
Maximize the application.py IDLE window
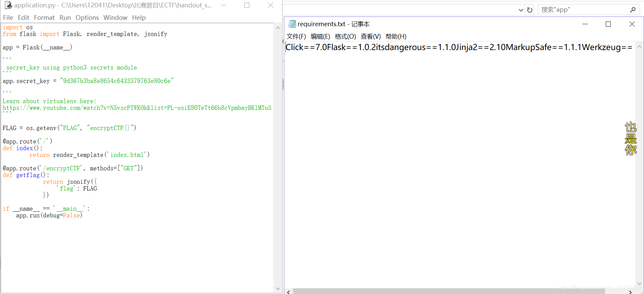click(x=247, y=5)
